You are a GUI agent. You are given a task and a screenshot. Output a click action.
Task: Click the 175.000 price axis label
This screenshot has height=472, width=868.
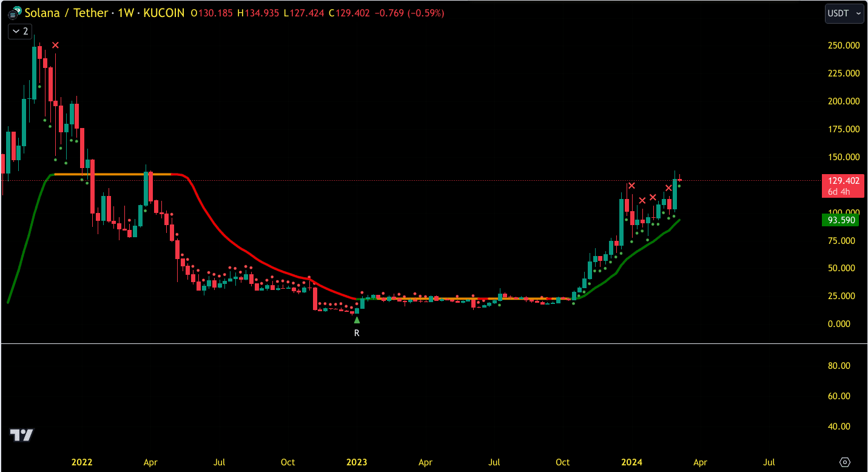844,129
